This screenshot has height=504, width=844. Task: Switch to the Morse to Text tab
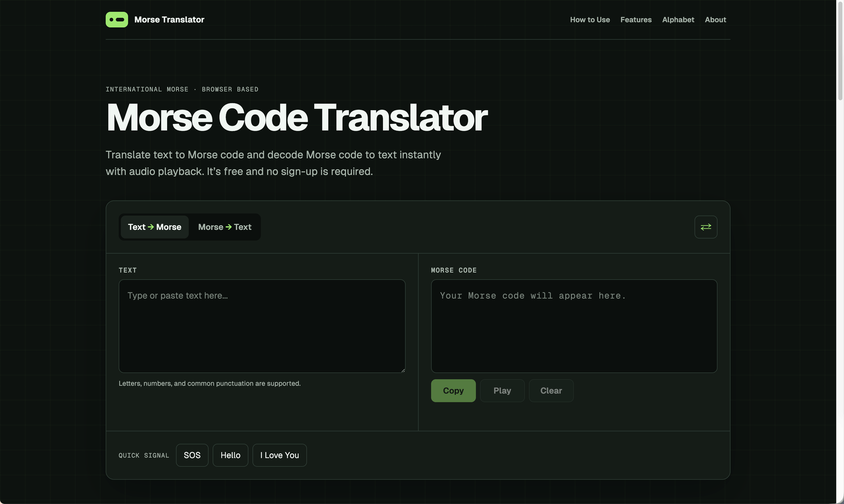point(225,227)
